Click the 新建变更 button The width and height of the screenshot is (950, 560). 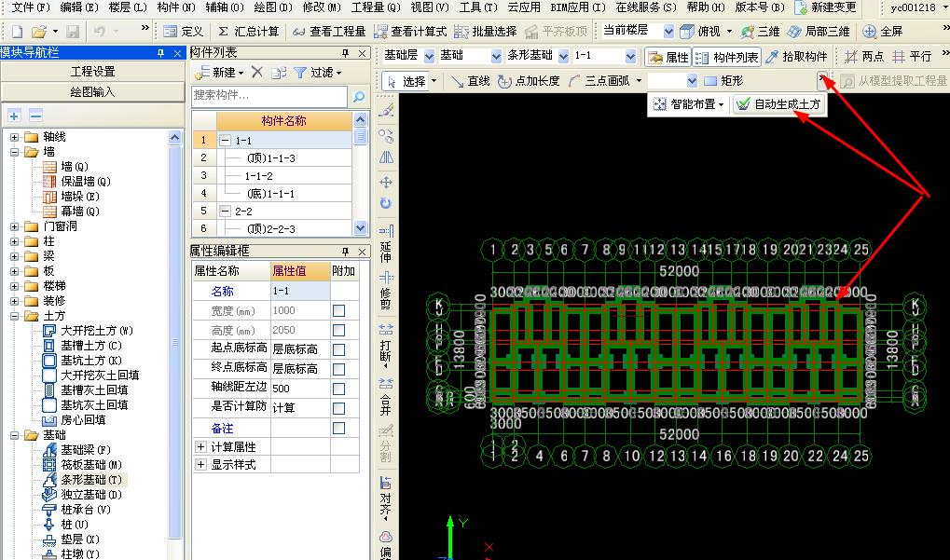[826, 7]
